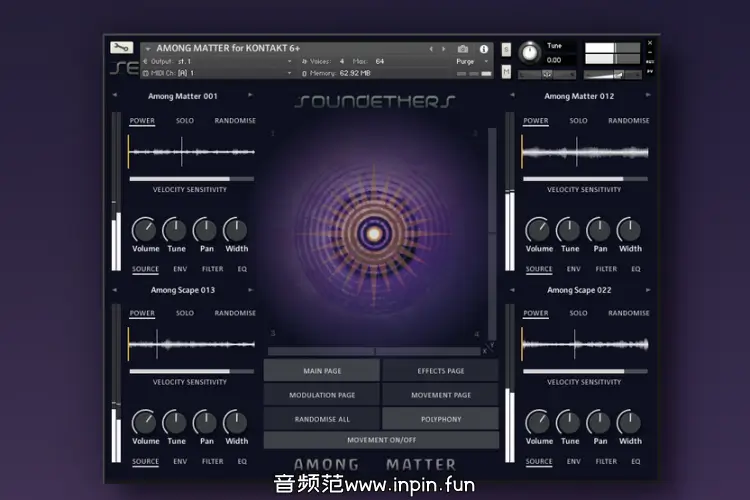
Task: Toggle POWER for Among Scape 022
Action: click(536, 313)
